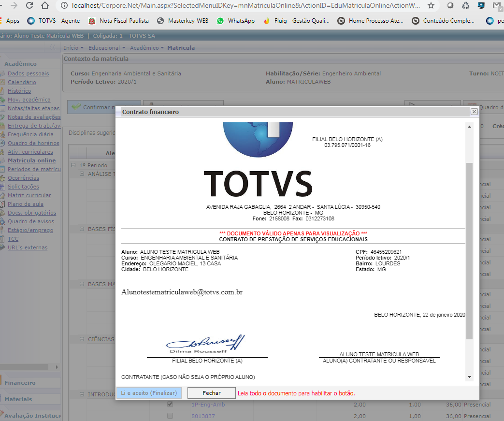The height and width of the screenshot is (421, 504).
Task: Open Home Processo Ate bookmark
Action: (370, 21)
